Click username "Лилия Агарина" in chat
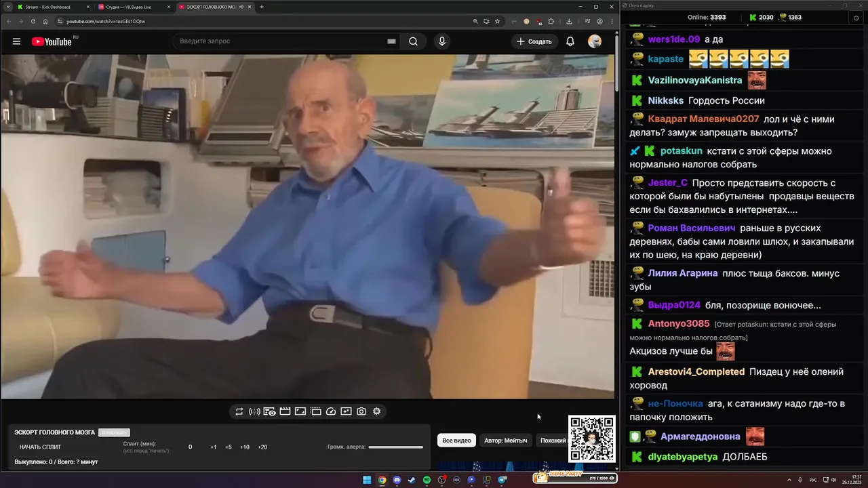This screenshot has width=868, height=488. [683, 274]
